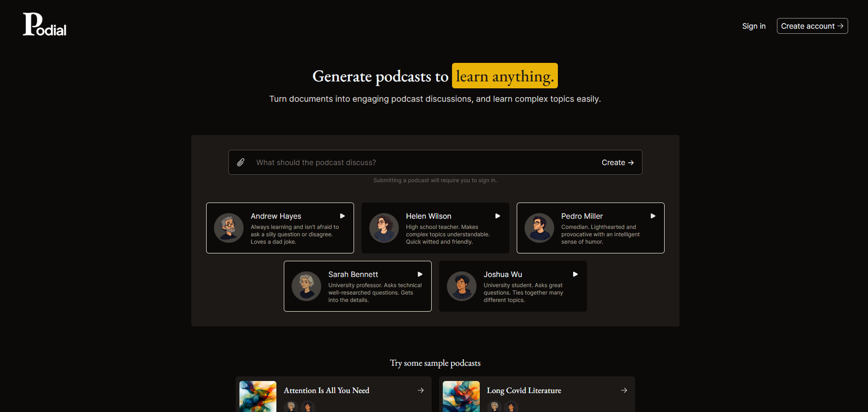The width and height of the screenshot is (868, 412).
Task: Click the Create podcast button
Action: click(x=617, y=162)
